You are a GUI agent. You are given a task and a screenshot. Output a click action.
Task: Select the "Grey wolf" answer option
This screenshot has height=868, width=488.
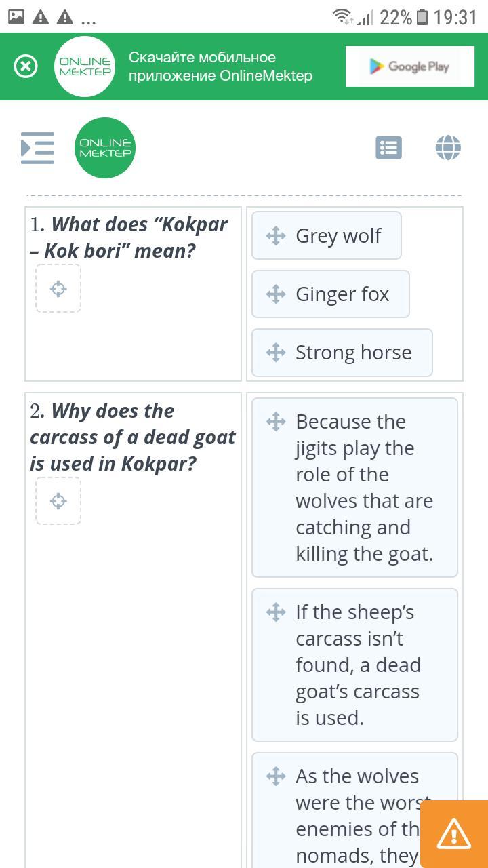coord(338,236)
